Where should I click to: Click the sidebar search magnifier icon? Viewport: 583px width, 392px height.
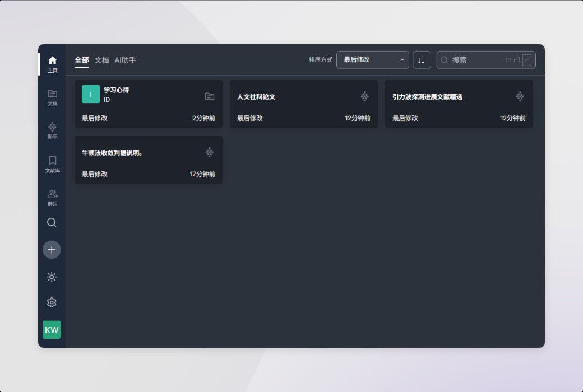pyautogui.click(x=52, y=222)
